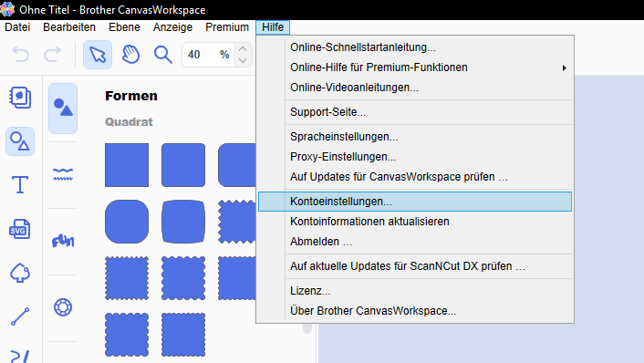Insert middle scalloped square in third row
This screenshot has height=363, width=644.
[x=183, y=278]
